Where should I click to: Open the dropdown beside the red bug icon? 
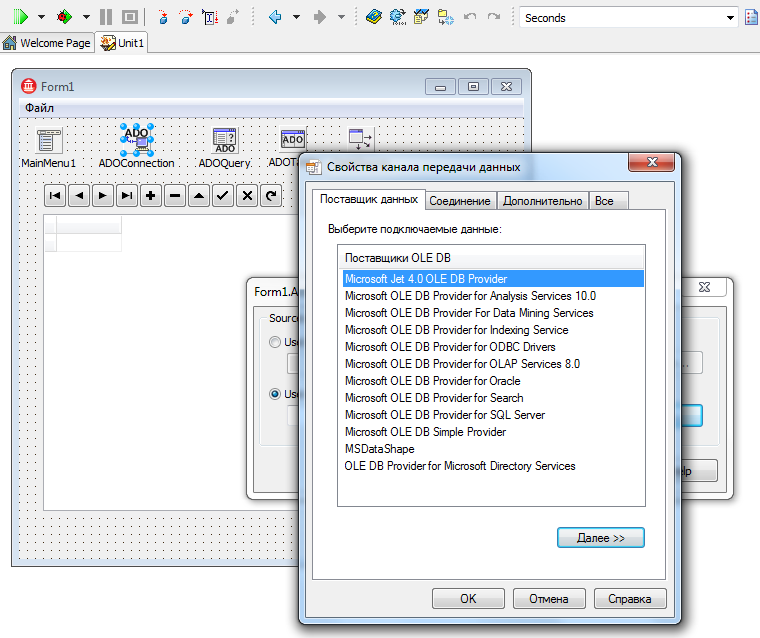coord(86,17)
